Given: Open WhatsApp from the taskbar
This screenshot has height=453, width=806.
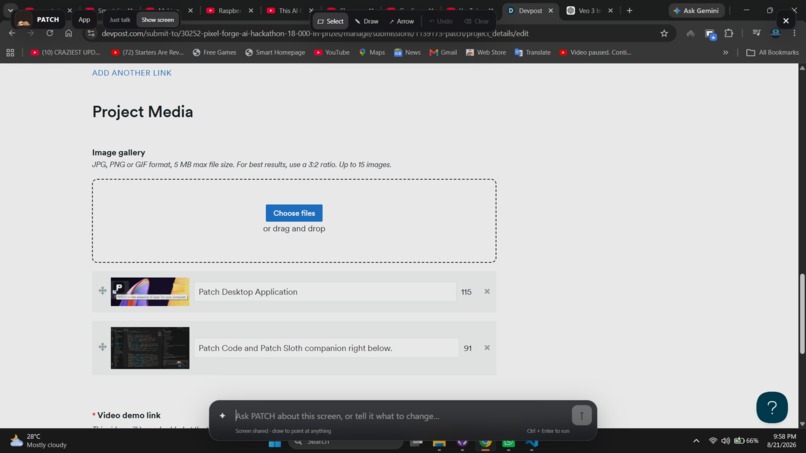Looking at the screenshot, I should pos(508,442).
